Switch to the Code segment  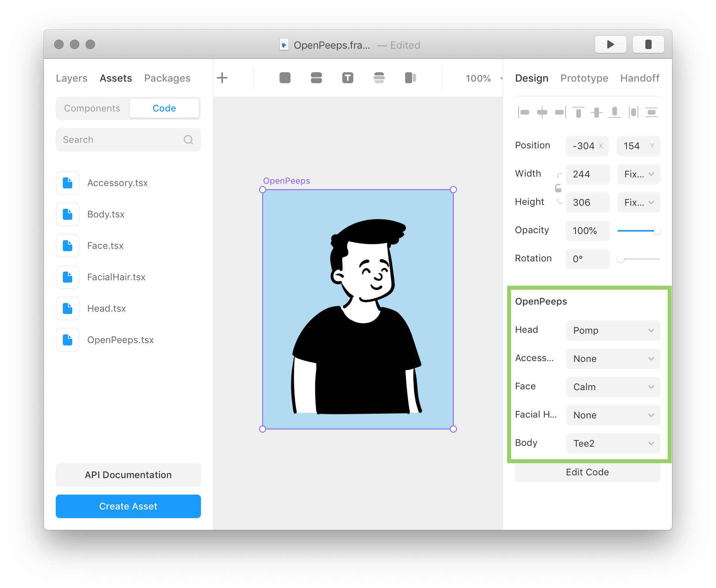(x=164, y=108)
